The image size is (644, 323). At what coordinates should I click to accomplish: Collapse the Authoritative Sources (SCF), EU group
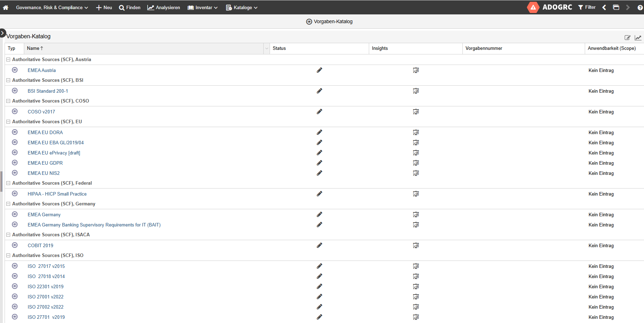click(x=8, y=122)
